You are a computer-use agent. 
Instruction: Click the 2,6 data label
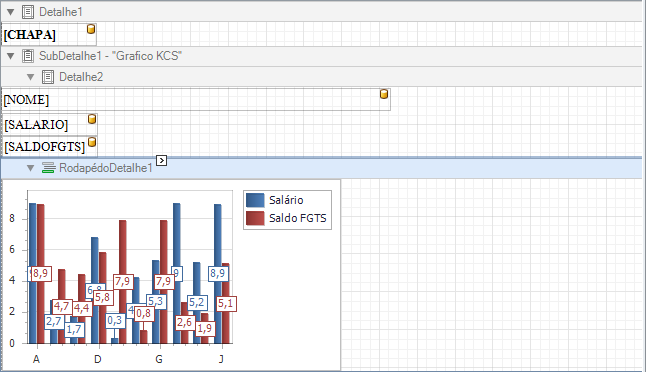click(x=185, y=322)
